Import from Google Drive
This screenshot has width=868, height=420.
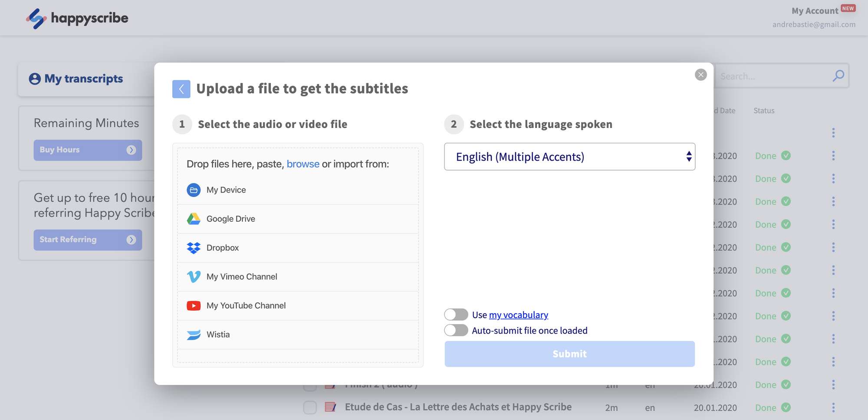point(298,219)
